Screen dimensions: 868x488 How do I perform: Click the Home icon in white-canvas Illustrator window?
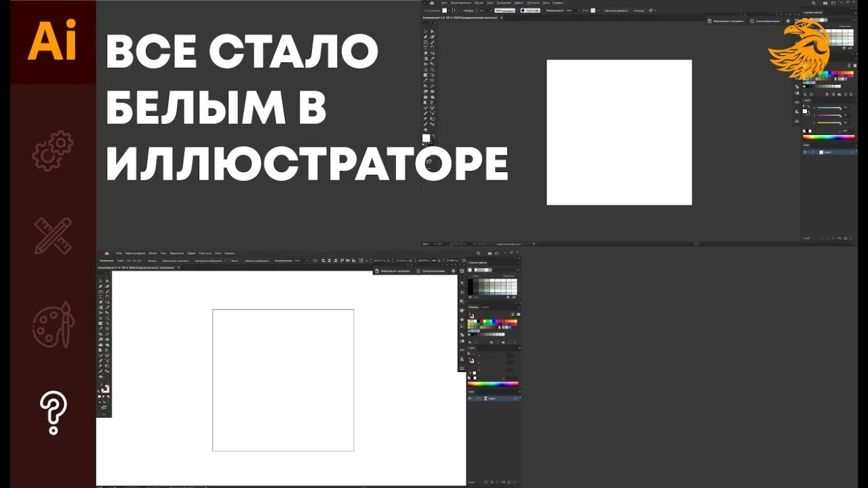106,253
